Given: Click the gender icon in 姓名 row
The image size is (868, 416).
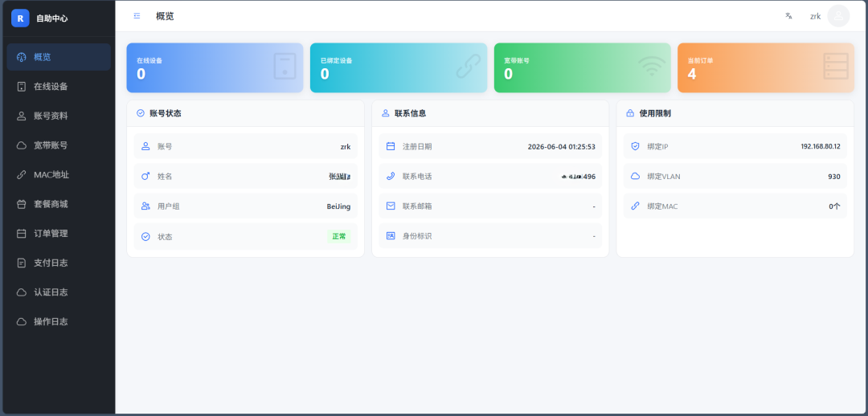Looking at the screenshot, I should pos(145,176).
